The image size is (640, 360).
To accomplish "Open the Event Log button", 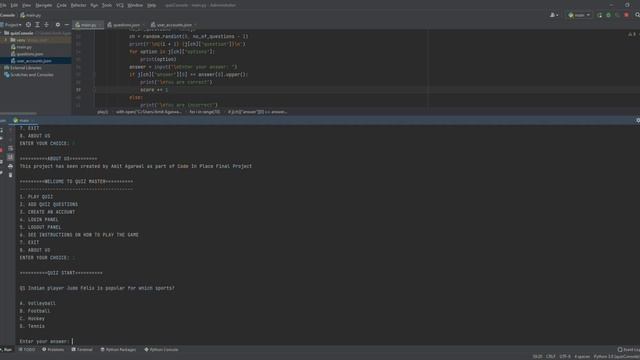I will 629,350.
